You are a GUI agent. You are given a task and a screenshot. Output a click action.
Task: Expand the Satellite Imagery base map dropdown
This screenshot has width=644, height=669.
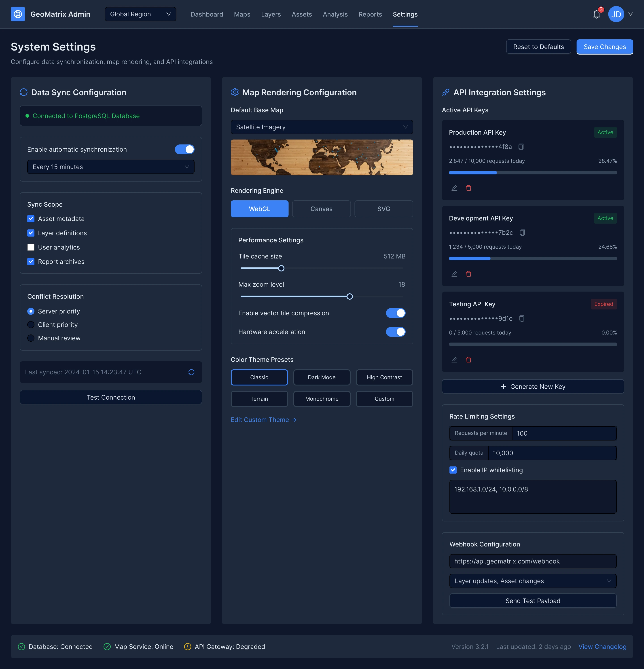pyautogui.click(x=322, y=127)
